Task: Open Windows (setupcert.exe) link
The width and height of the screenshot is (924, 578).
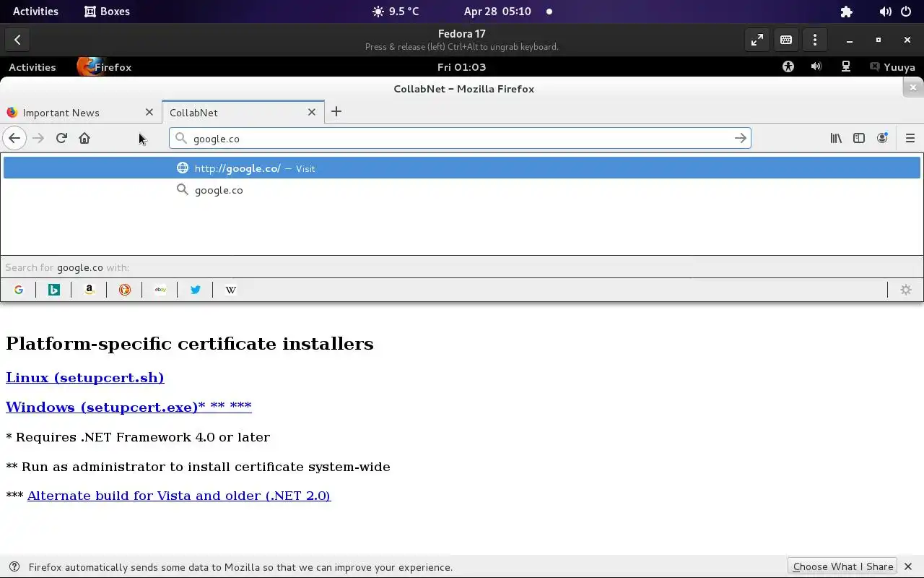Action: coord(128,407)
